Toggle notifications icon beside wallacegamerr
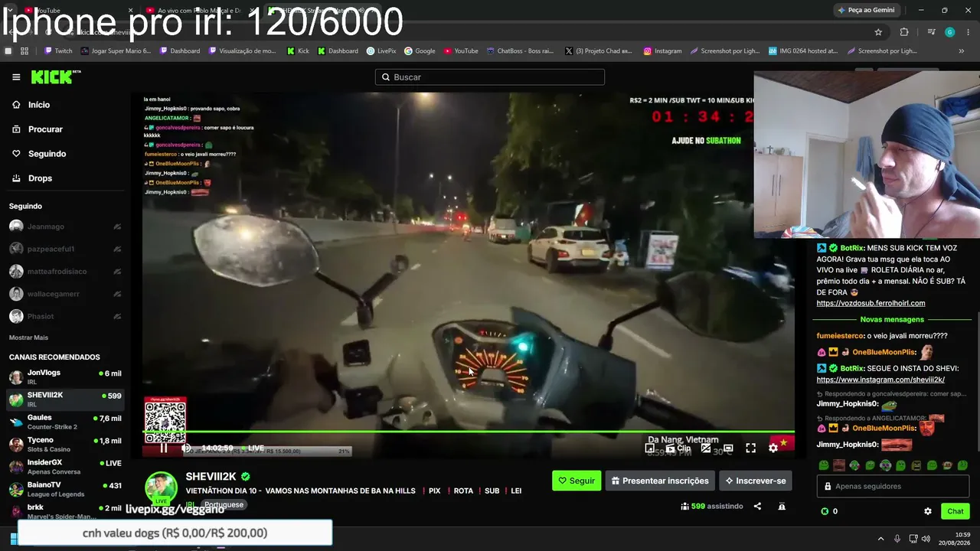This screenshot has width=980, height=551. [x=117, y=294]
